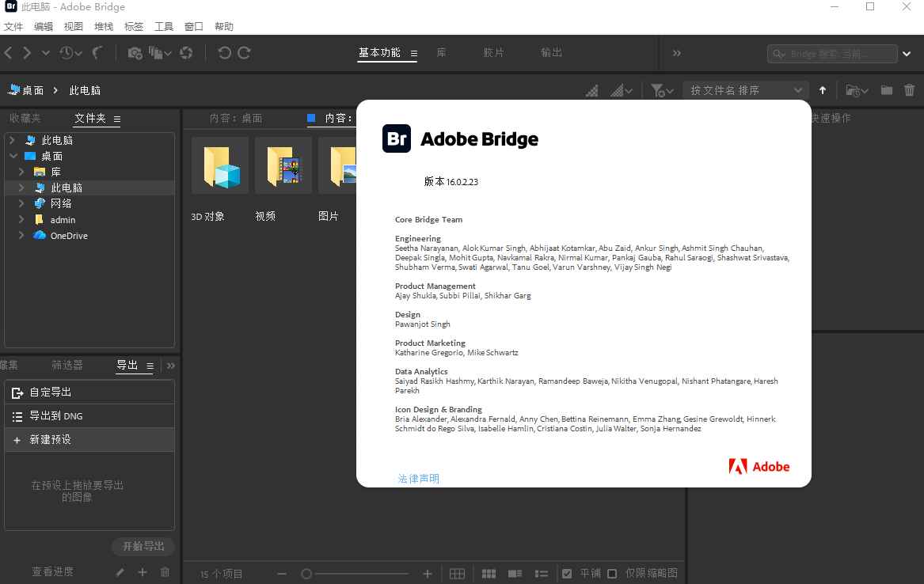Click the thumbnail size slider
Image resolution: width=924 pixels, height=584 pixels.
(355, 574)
